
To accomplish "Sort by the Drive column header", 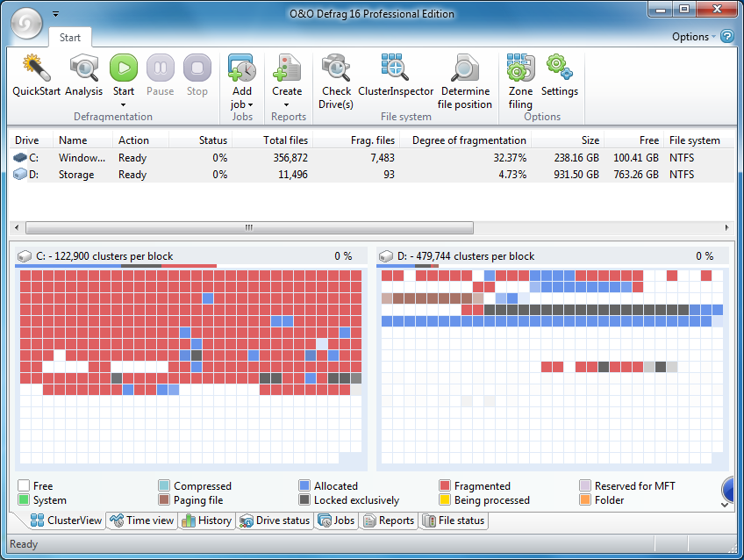I will 31,140.
